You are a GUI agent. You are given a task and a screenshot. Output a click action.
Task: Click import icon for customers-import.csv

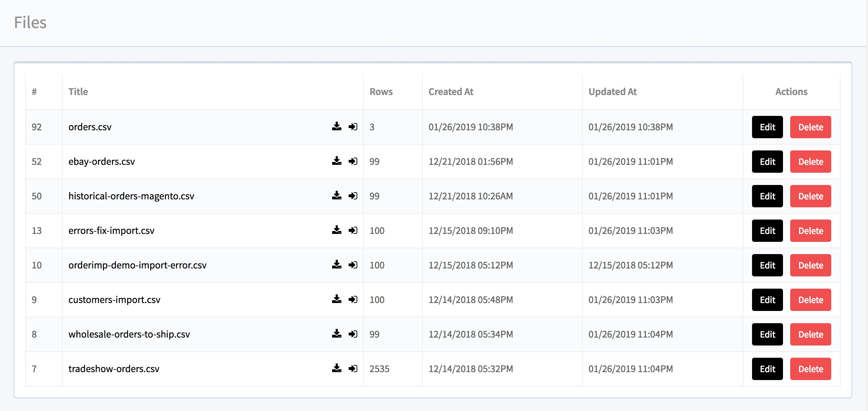tap(353, 299)
